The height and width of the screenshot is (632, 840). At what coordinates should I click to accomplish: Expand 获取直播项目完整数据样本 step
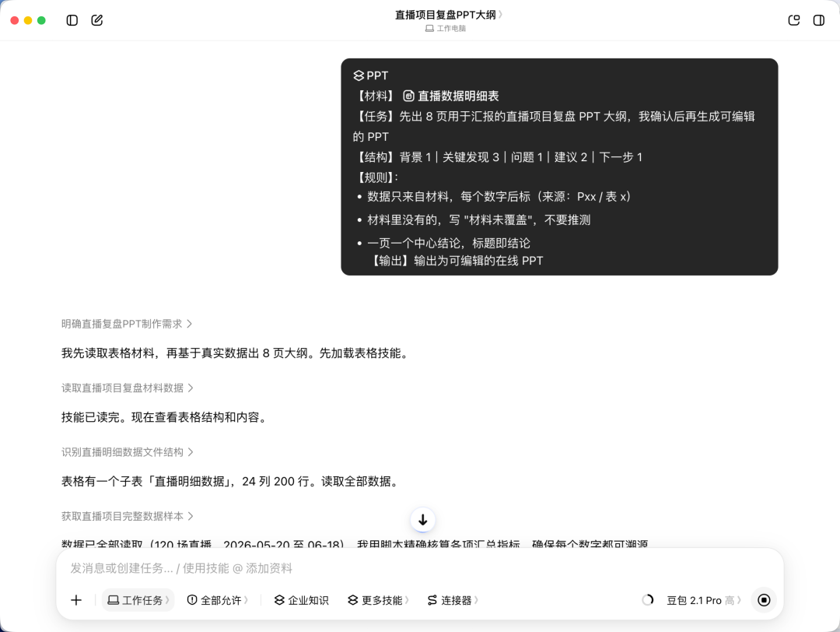point(127,516)
